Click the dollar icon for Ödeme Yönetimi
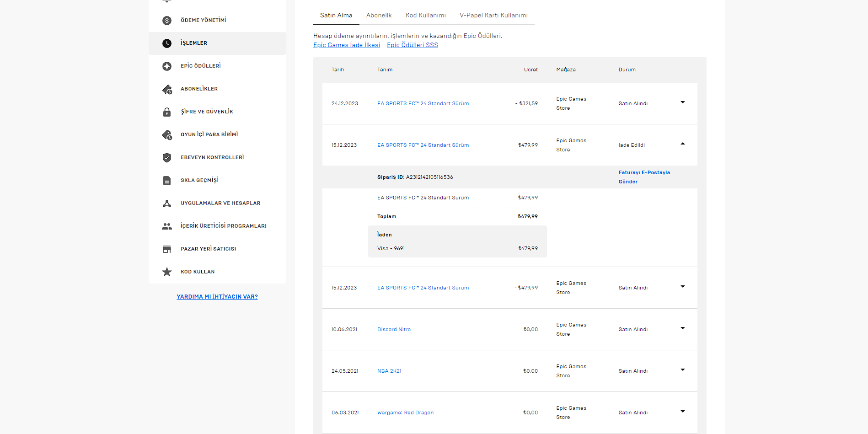This screenshot has height=434, width=868. 167,21
